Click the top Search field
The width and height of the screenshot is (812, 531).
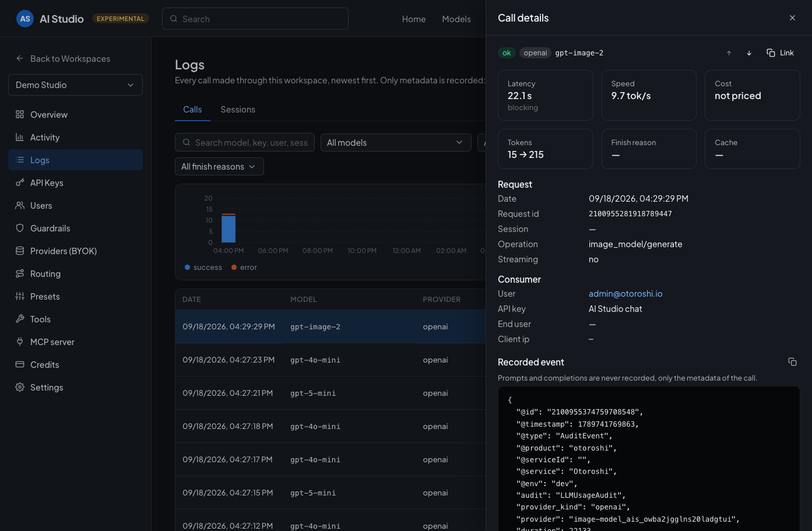tap(255, 19)
